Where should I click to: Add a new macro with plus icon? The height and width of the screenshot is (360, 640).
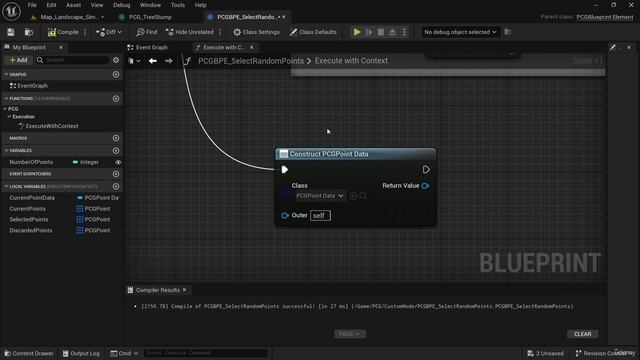pyautogui.click(x=116, y=138)
